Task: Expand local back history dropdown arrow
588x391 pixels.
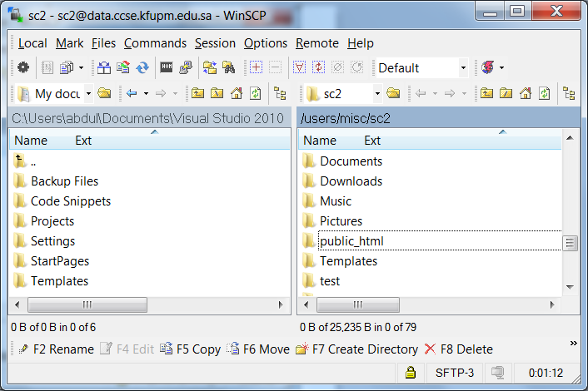Action: click(x=147, y=93)
